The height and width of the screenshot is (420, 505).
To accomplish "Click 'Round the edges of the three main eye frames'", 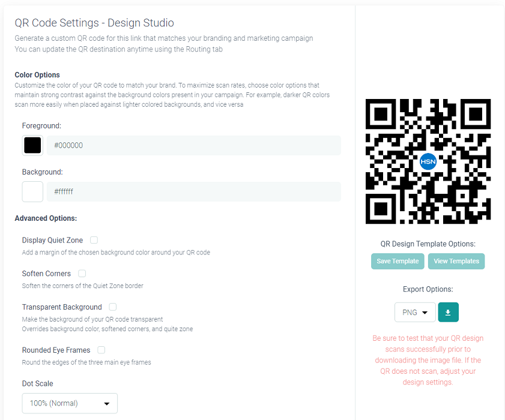I will pyautogui.click(x=86, y=362).
